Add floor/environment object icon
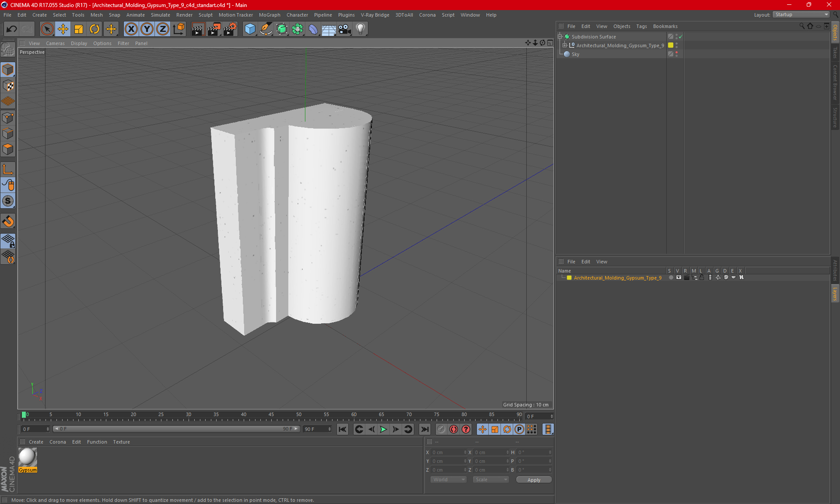The width and height of the screenshot is (840, 504). pos(329,29)
